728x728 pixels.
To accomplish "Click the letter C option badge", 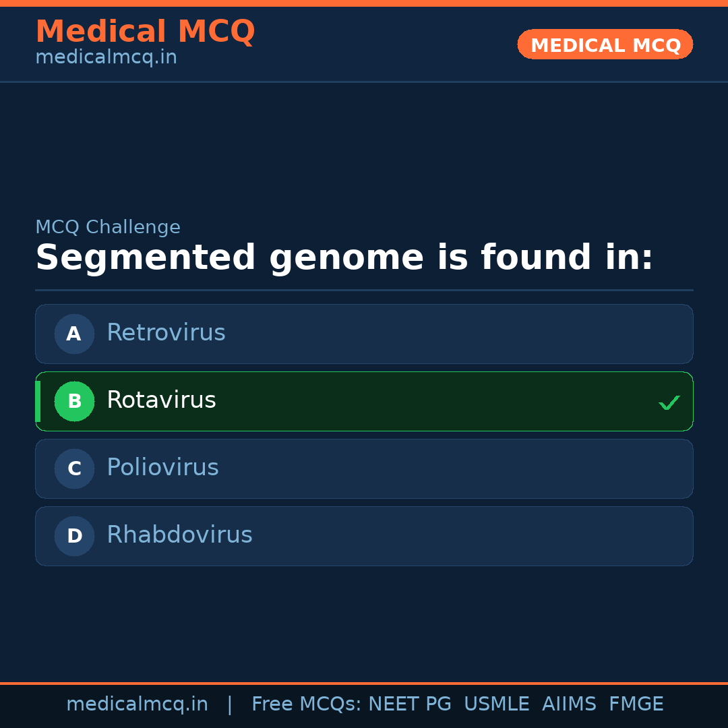I will pos(74,468).
